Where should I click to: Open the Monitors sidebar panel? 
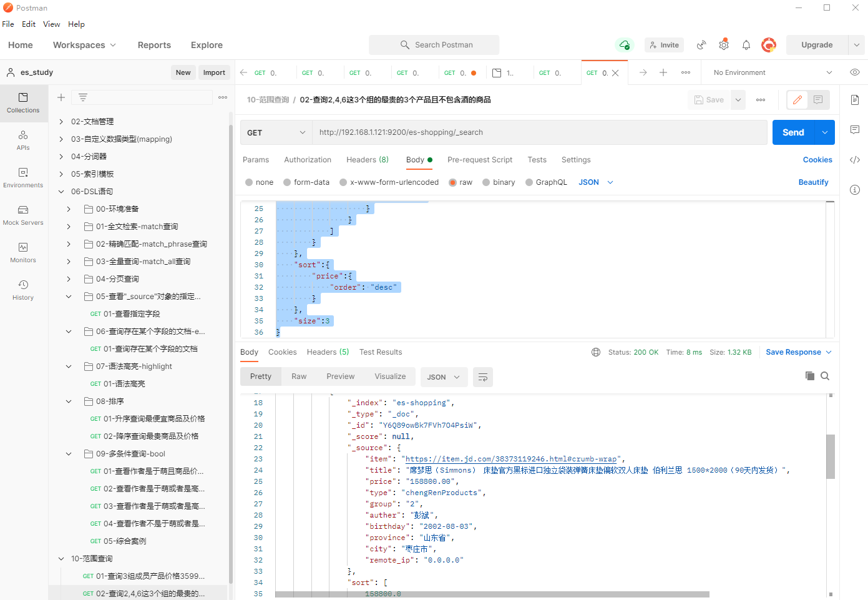tap(23, 252)
